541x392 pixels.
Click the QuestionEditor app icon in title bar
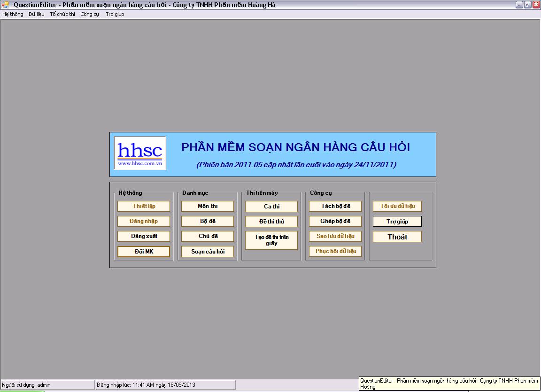tap(5, 5)
